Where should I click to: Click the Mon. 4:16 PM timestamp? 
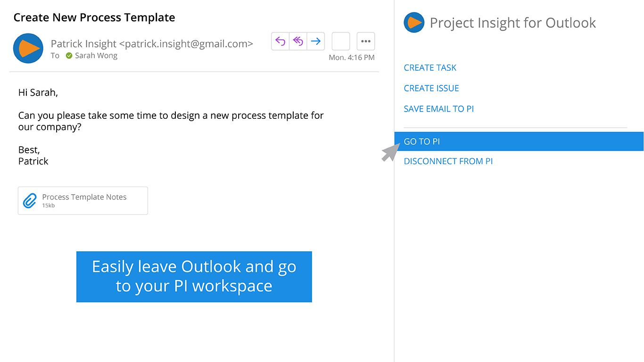coord(352,58)
